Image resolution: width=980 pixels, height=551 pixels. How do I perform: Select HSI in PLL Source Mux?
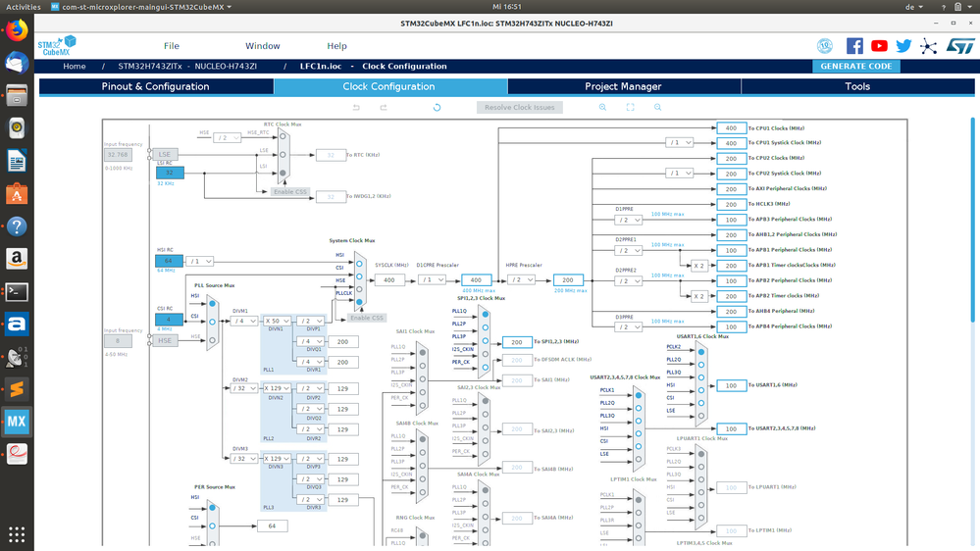coord(213,304)
